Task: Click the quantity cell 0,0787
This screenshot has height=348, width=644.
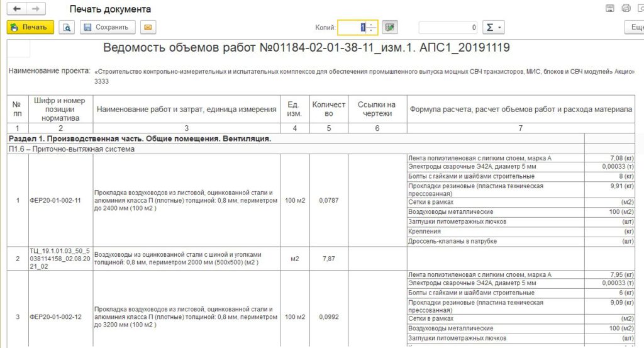Action: point(328,201)
